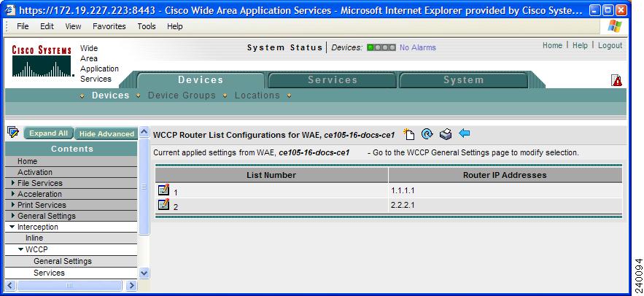The image size is (644, 296).
Task: Open the File menu
Action: pyautogui.click(x=23, y=26)
